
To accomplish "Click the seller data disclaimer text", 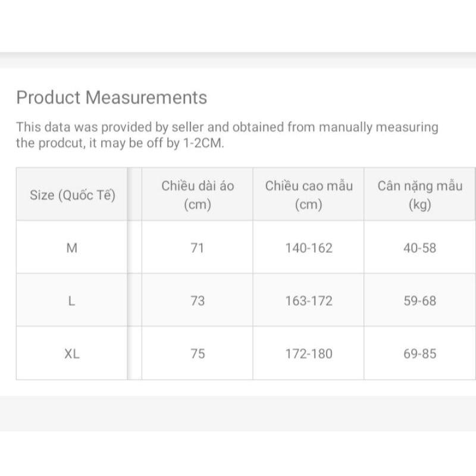I will coord(226,127).
